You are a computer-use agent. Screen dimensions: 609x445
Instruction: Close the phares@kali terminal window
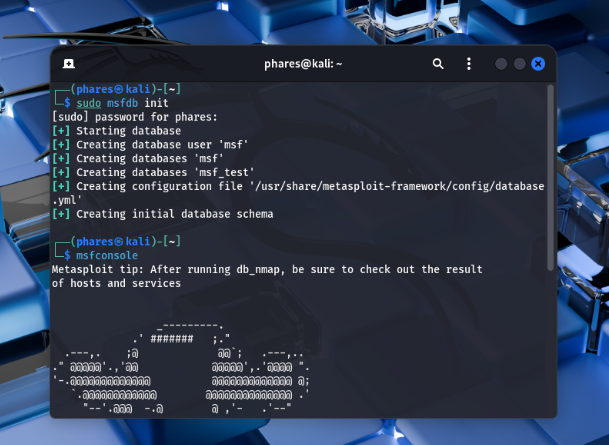[x=538, y=64]
